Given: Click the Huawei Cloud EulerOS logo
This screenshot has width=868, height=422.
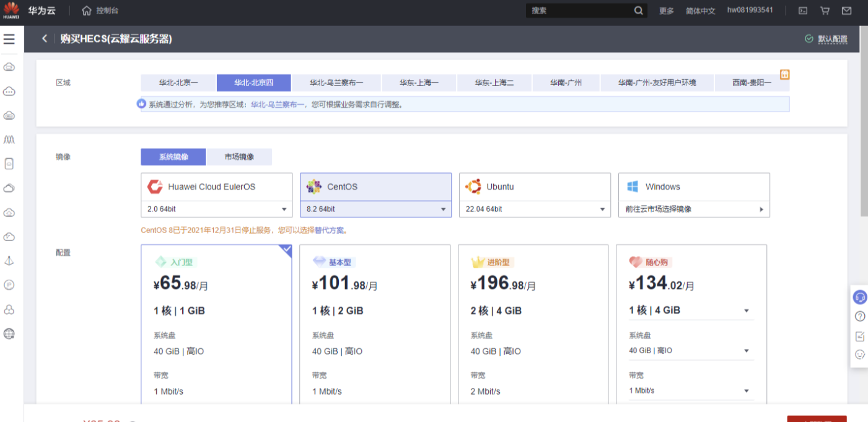Looking at the screenshot, I should (155, 187).
